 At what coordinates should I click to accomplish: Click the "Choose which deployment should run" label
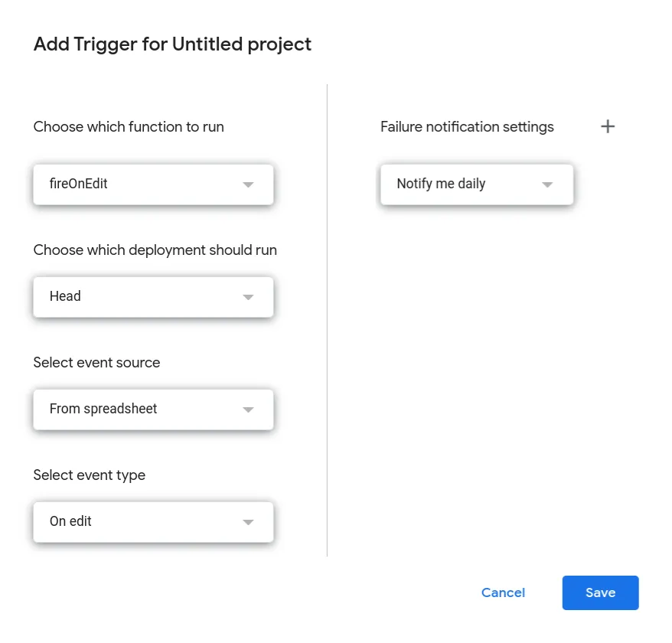click(155, 250)
